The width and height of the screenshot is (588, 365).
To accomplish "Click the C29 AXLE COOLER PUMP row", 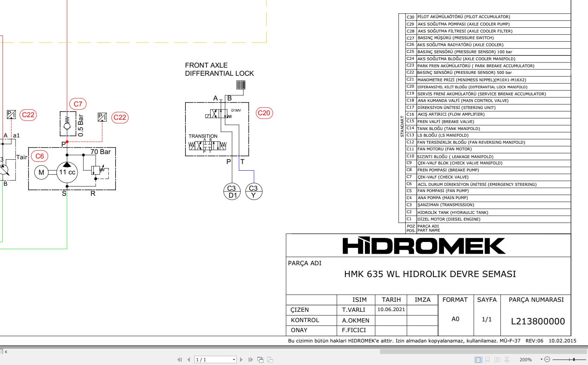I will 488,24.
